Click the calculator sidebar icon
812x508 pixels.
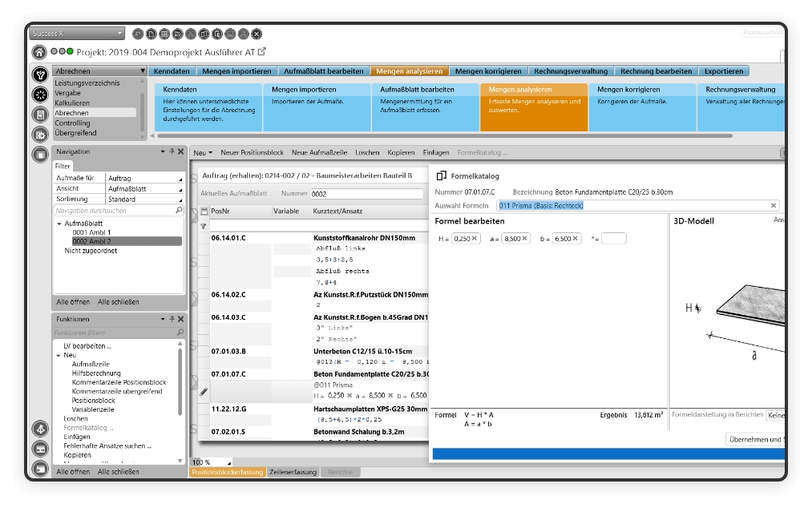click(40, 115)
